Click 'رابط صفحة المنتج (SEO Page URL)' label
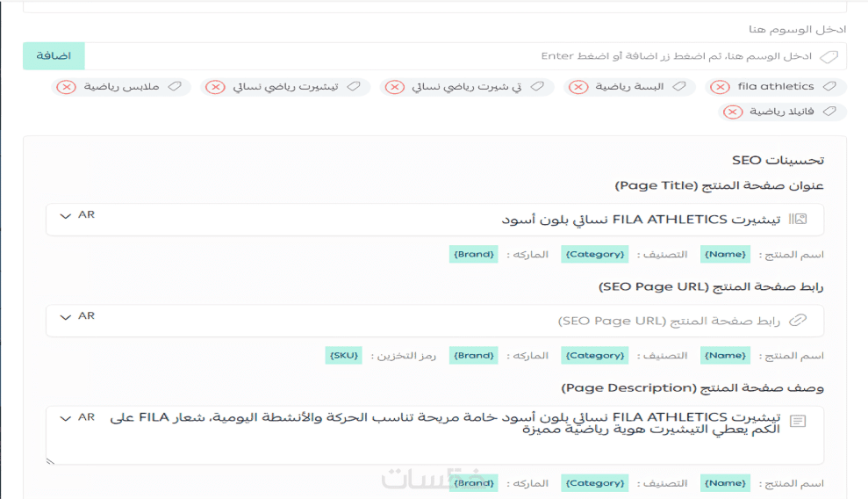The image size is (868, 499). tap(711, 287)
